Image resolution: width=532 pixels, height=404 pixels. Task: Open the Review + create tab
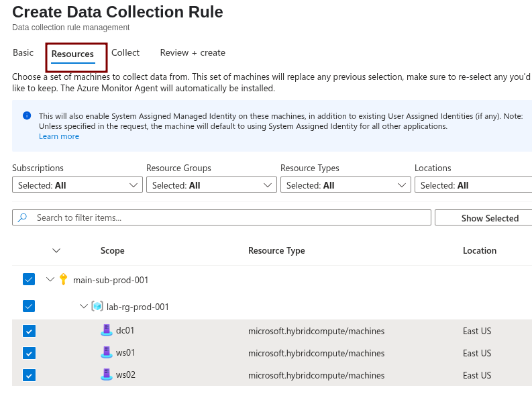pyautogui.click(x=193, y=52)
